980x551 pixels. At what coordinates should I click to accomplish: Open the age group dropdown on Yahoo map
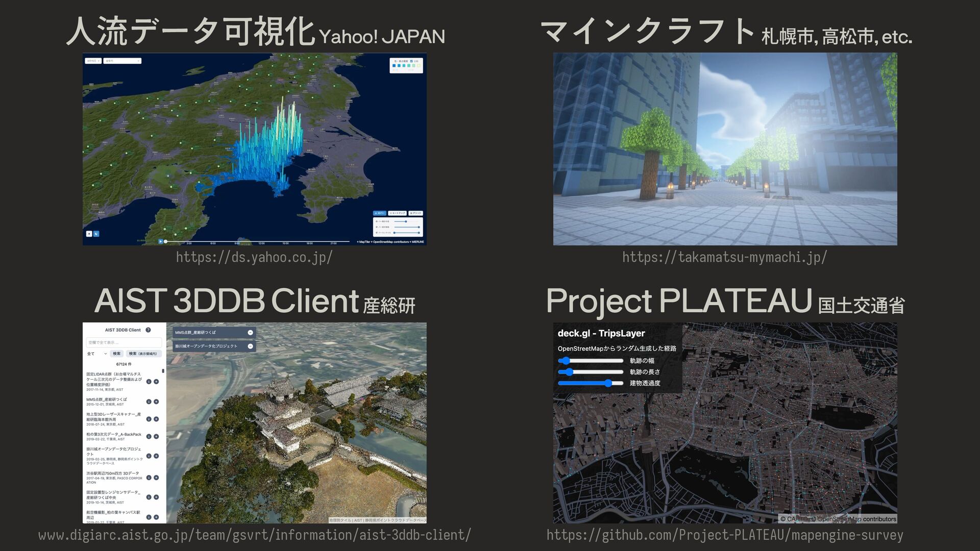point(122,61)
